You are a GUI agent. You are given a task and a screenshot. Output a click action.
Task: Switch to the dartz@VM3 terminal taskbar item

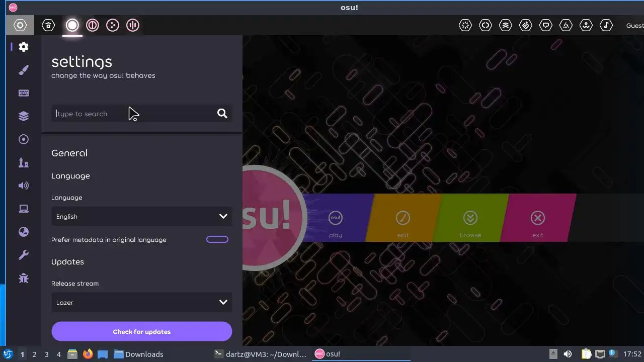coord(260,354)
